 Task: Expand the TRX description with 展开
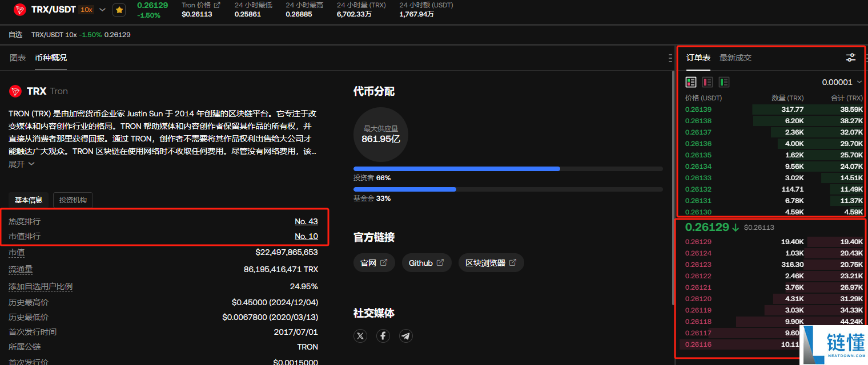[22, 164]
